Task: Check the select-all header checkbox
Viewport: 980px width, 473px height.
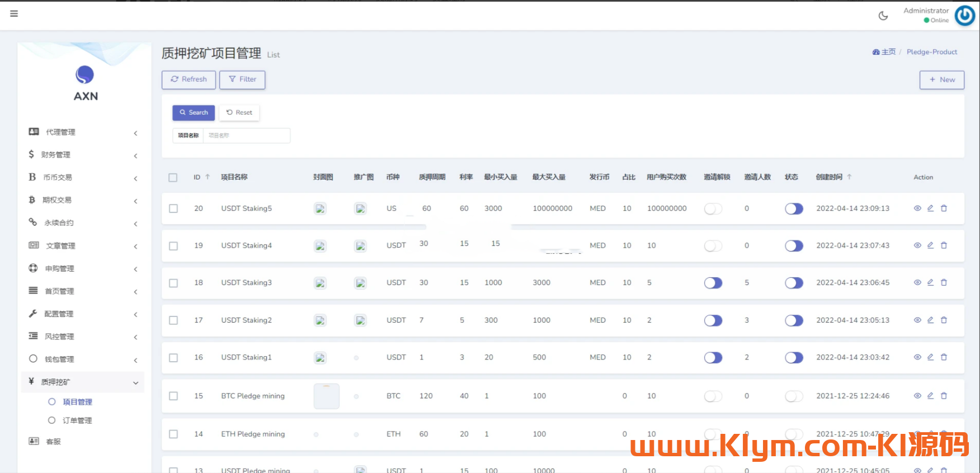Action: pos(173,177)
